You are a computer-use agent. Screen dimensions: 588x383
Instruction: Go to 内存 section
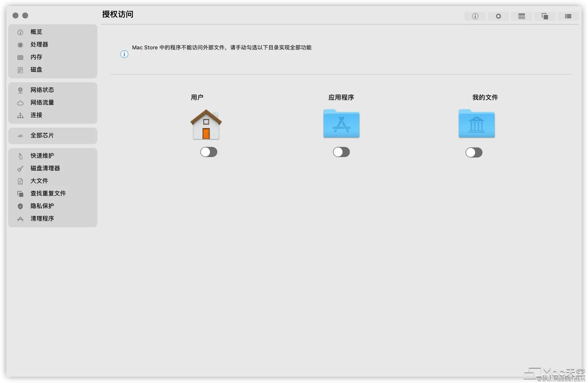click(36, 57)
